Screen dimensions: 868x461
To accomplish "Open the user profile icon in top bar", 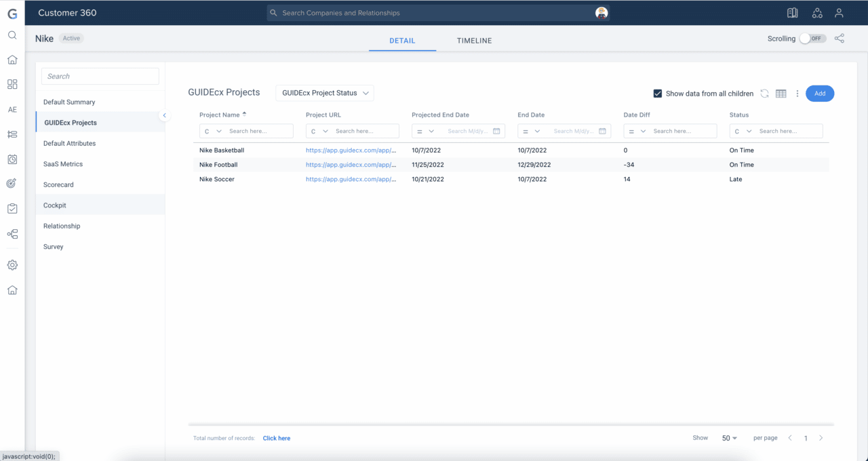I will pyautogui.click(x=839, y=12).
